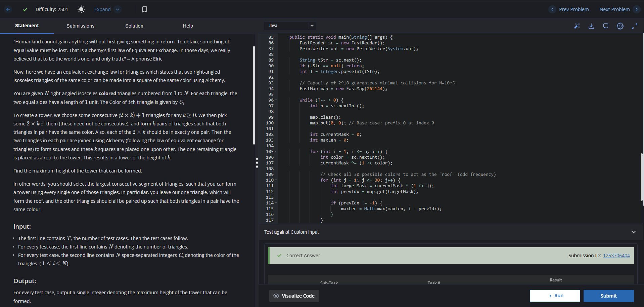
Task: Click the magic wand format icon
Action: click(x=577, y=26)
